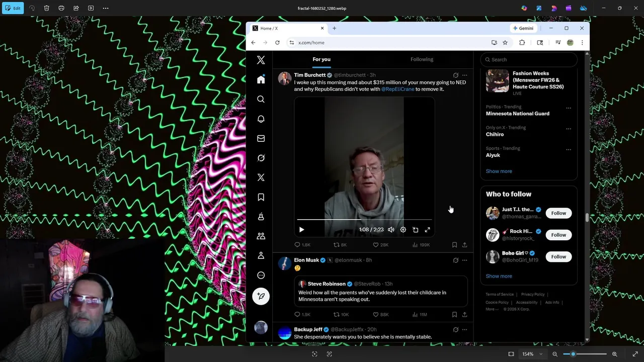This screenshot has height=362, width=644.
Task: Open Chrome three-dot menu
Action: [582, 43]
